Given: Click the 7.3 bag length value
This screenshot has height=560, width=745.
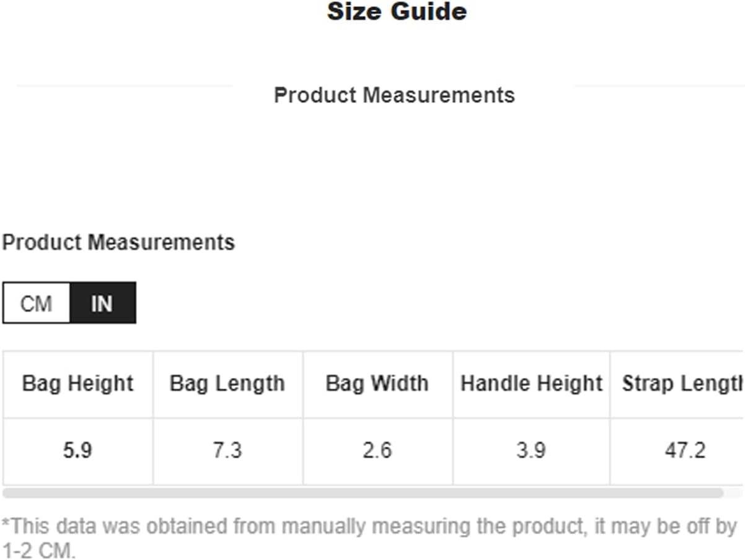Looking at the screenshot, I should point(227,450).
